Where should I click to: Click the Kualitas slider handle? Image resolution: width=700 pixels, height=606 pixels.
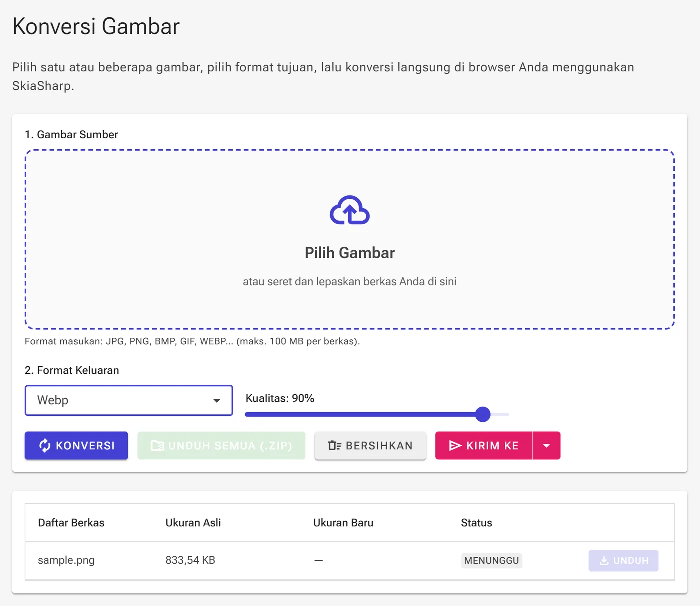tap(483, 414)
